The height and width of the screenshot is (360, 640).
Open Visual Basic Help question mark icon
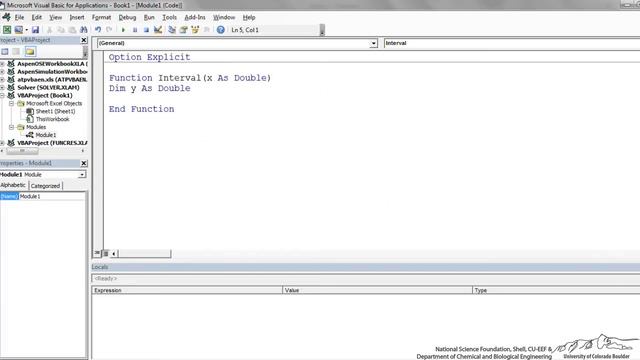click(221, 30)
